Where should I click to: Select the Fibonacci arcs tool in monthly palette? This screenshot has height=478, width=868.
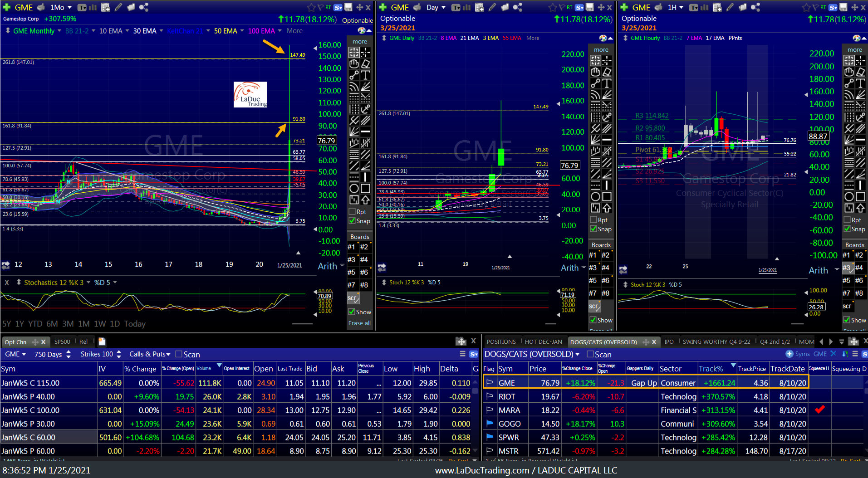point(354,86)
